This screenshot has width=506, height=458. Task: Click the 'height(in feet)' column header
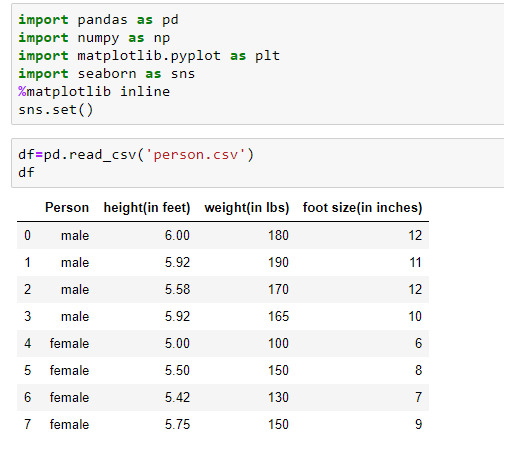tap(147, 208)
